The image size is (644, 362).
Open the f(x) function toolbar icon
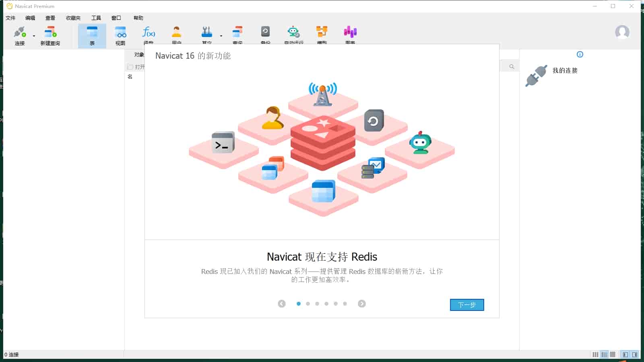pyautogui.click(x=149, y=34)
